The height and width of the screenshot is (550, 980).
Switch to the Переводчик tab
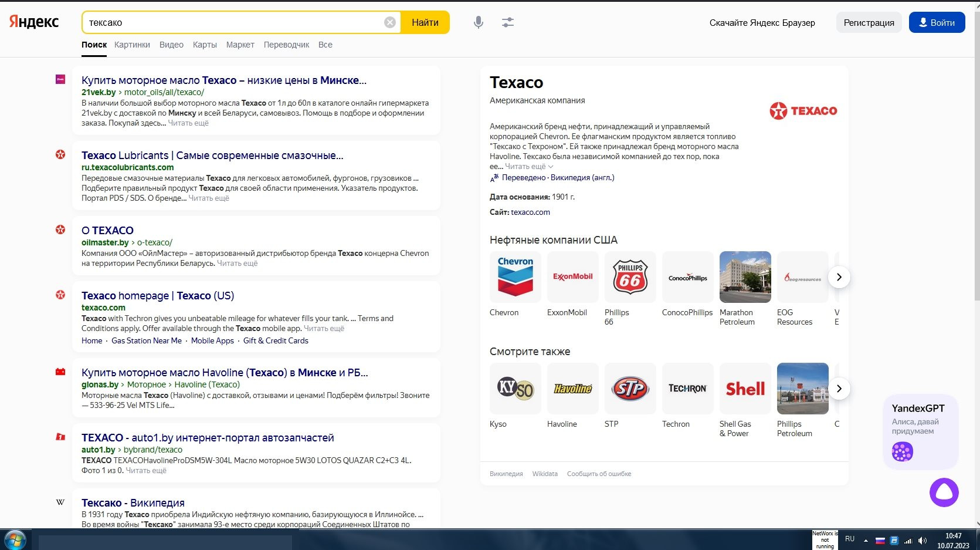(286, 45)
